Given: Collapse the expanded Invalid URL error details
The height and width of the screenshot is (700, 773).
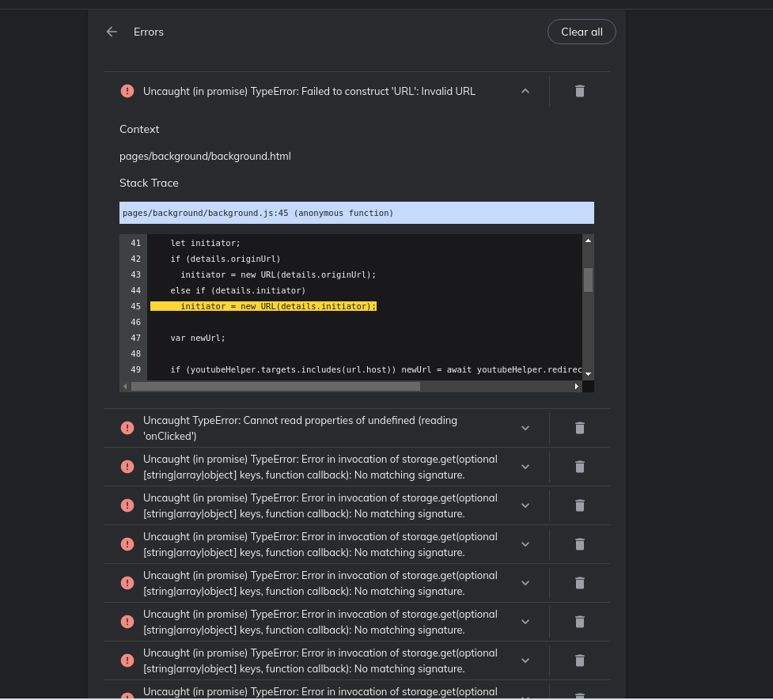Looking at the screenshot, I should [525, 91].
